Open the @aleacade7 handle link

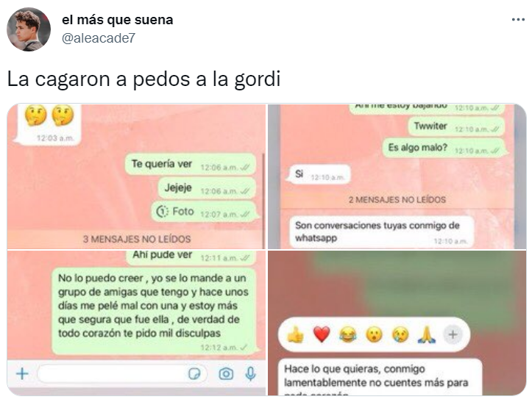click(99, 38)
